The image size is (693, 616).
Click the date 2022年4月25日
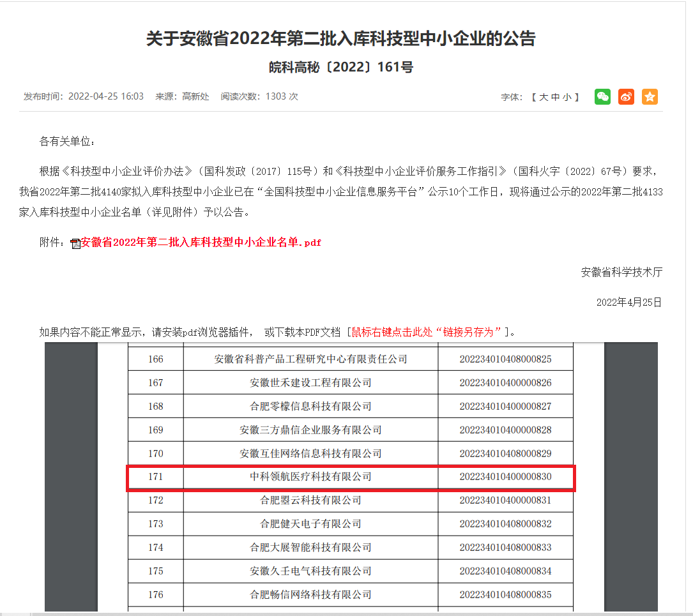629,302
